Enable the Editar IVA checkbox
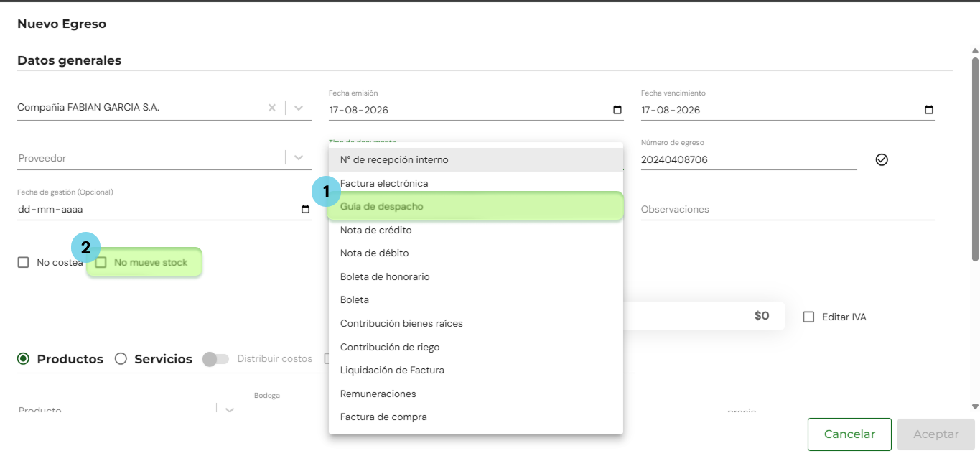Screen dimensions: 980x456 808,317
